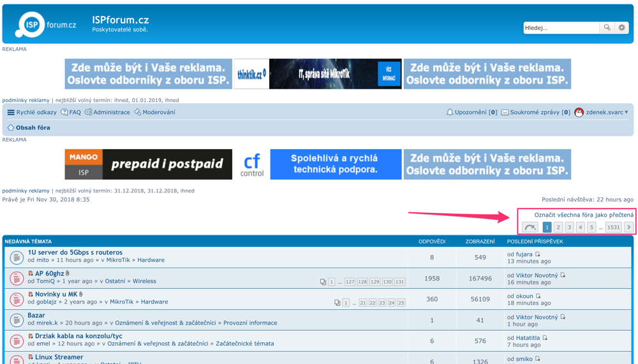This screenshot has width=638, height=364.
Task: Jump to first unread post in Drziak kabla
Action: (x=31, y=336)
